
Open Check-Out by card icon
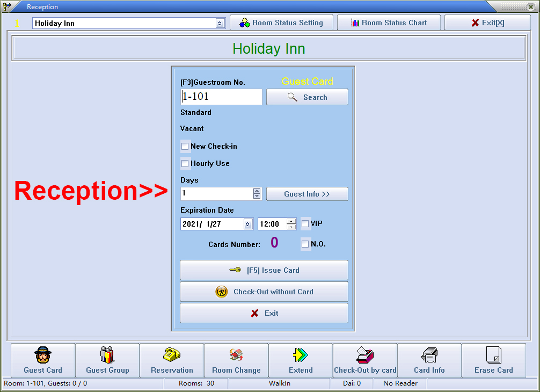tap(365, 355)
